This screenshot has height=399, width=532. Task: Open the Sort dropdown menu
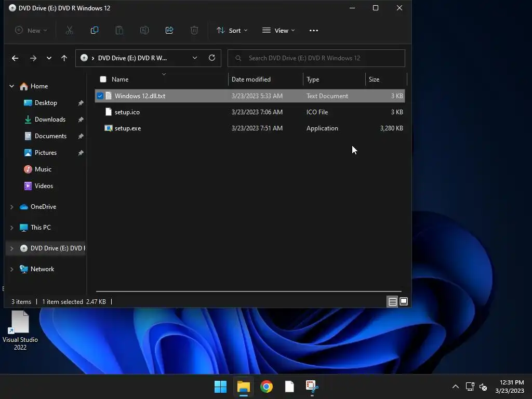pos(232,31)
